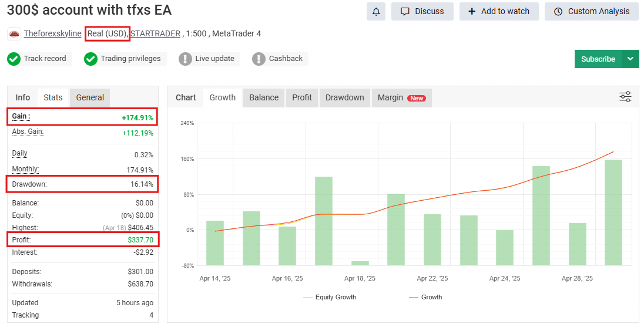Viewport: 644px width, 324px height.
Task: Expand the Subscribe dropdown arrow
Action: pyautogui.click(x=630, y=59)
